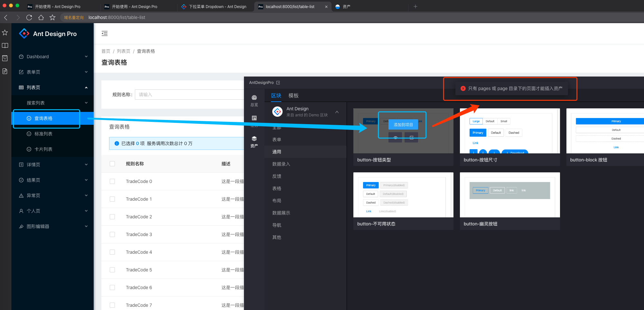Click the browser address bar URL

(117, 17)
